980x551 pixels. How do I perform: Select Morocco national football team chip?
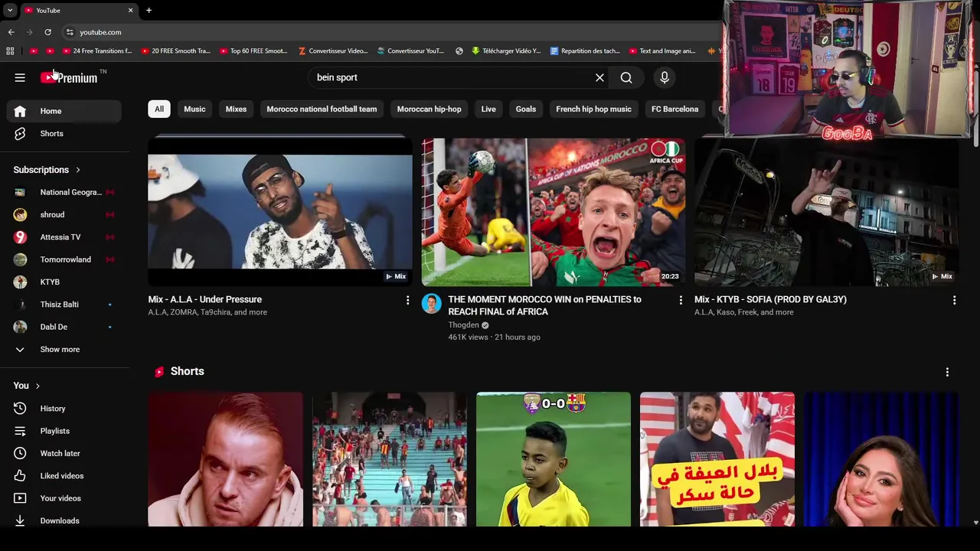322,109
